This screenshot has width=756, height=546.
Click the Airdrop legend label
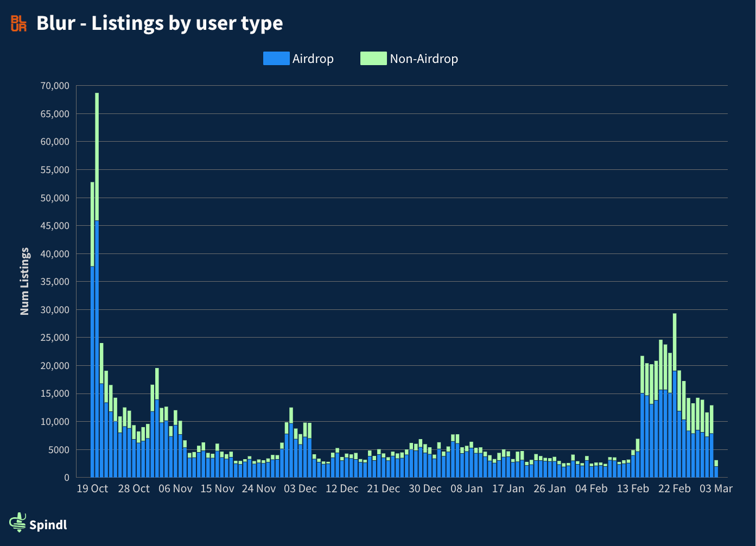pos(313,59)
